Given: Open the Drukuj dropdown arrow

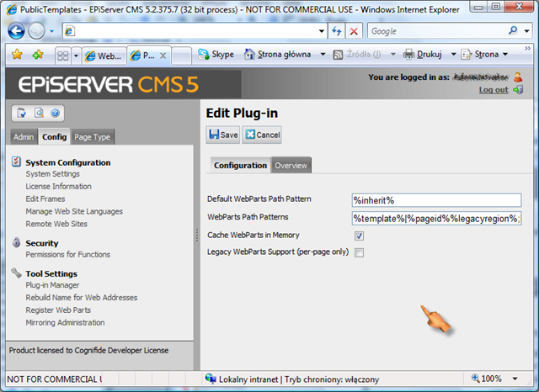Looking at the screenshot, I should tap(452, 55).
